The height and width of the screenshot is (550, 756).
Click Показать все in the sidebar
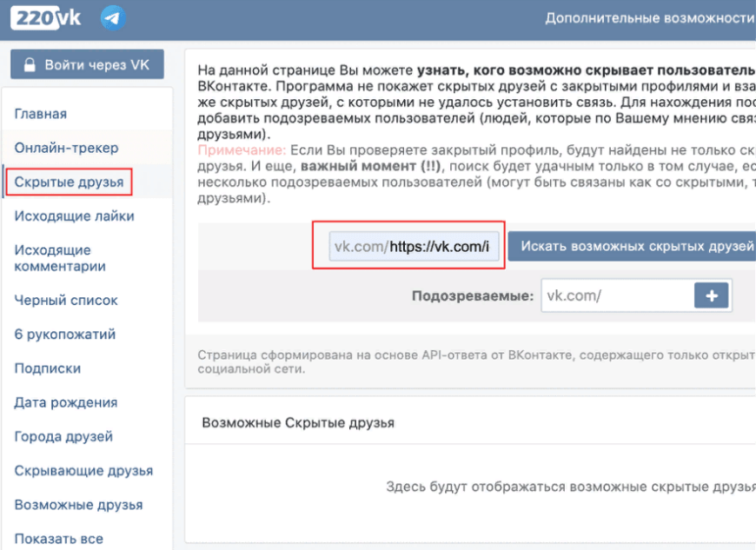pyautogui.click(x=59, y=539)
